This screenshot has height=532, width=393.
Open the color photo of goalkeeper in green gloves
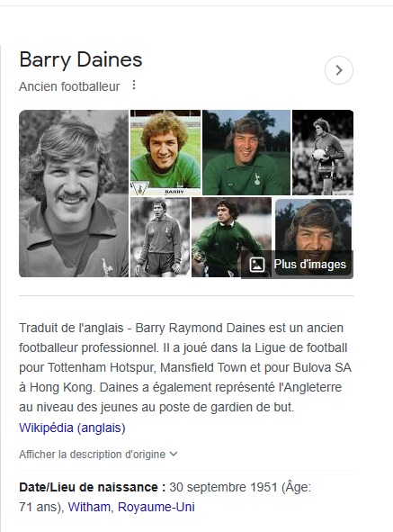(231, 237)
